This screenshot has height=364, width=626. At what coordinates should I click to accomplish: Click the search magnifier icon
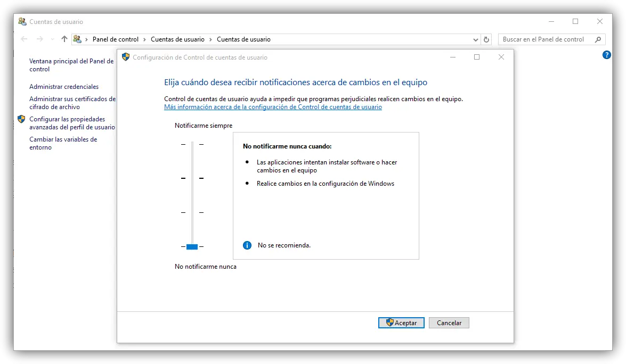pyautogui.click(x=598, y=39)
